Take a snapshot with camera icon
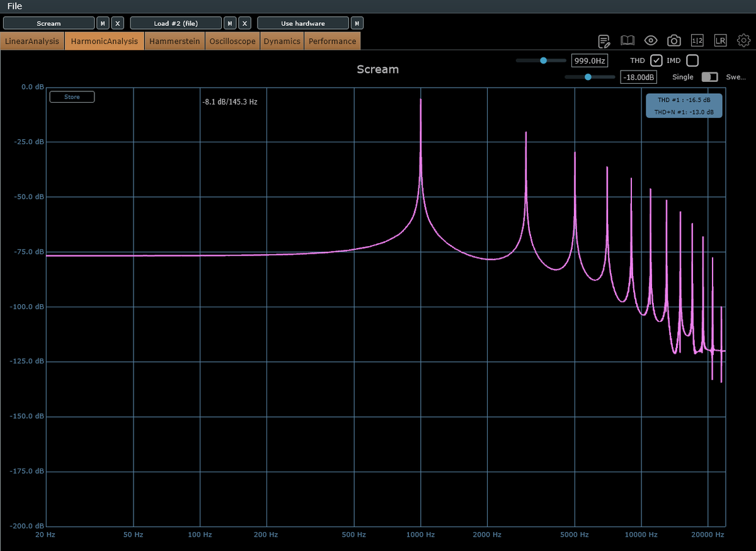 coord(674,41)
